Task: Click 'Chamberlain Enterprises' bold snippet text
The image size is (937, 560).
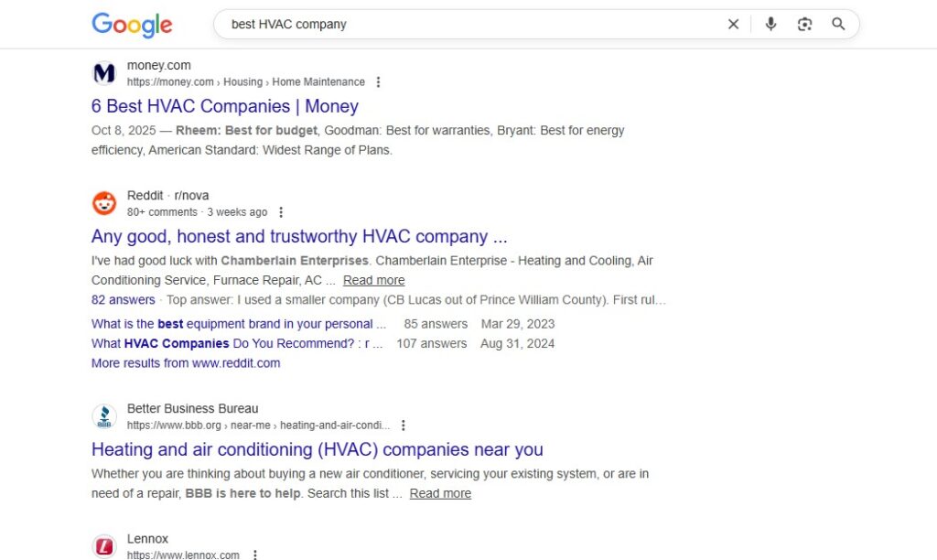Action: point(295,261)
